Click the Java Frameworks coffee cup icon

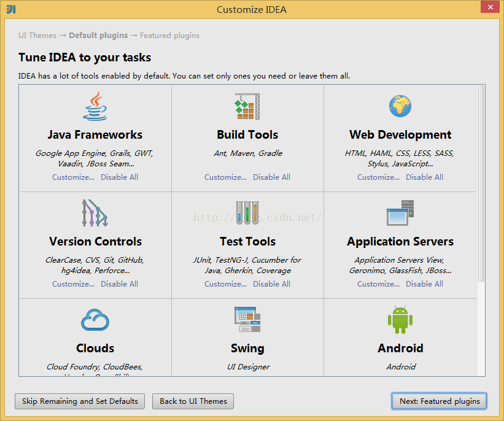pos(95,106)
